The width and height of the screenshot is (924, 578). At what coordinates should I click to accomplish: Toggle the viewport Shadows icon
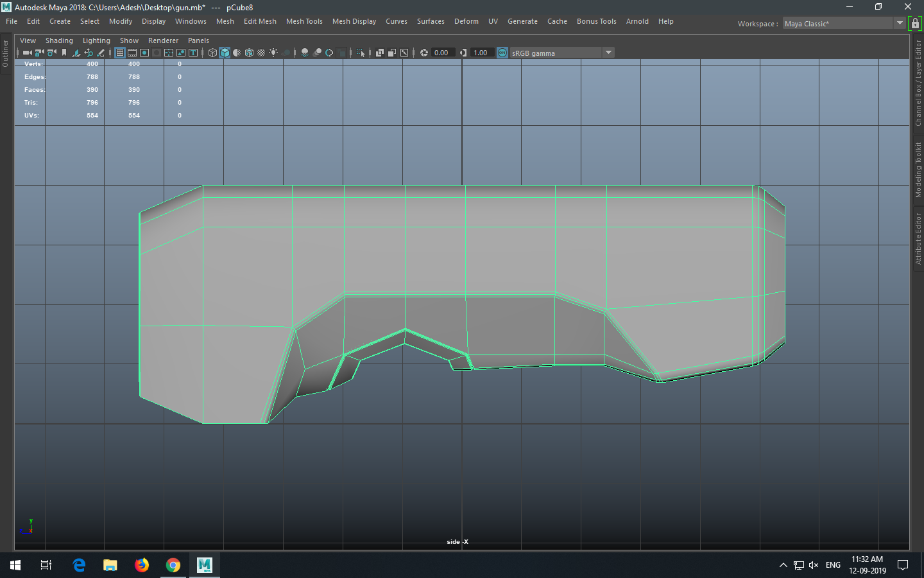click(x=286, y=53)
